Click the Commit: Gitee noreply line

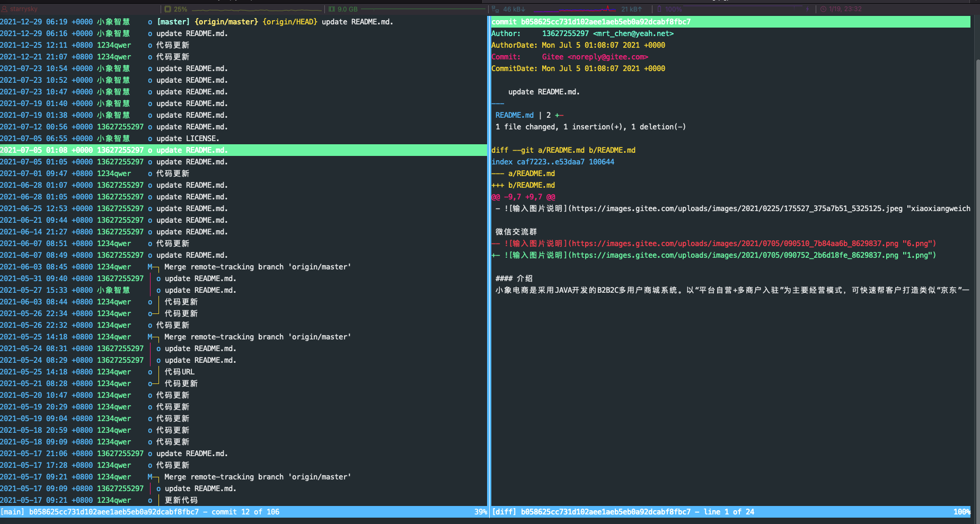pyautogui.click(x=570, y=57)
